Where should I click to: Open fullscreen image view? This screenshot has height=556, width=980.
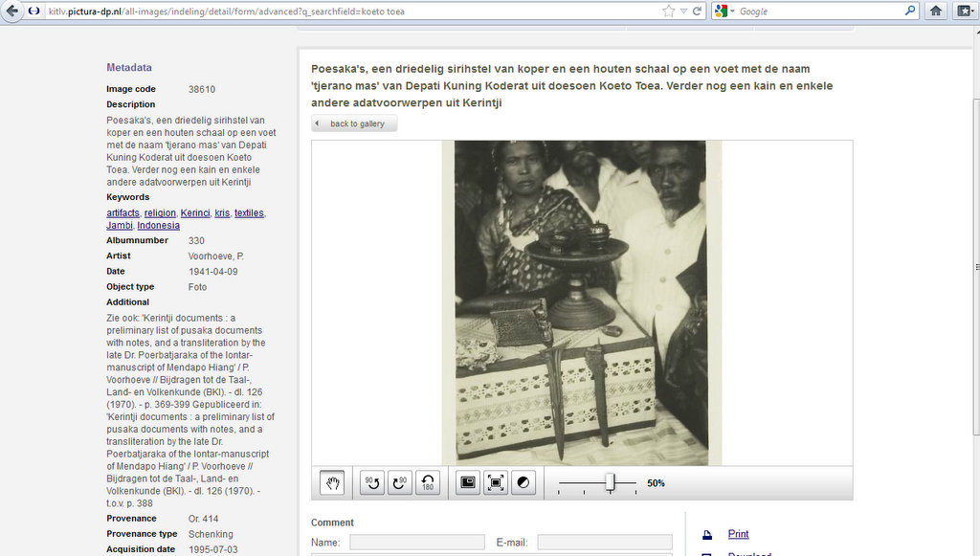pyautogui.click(x=496, y=483)
